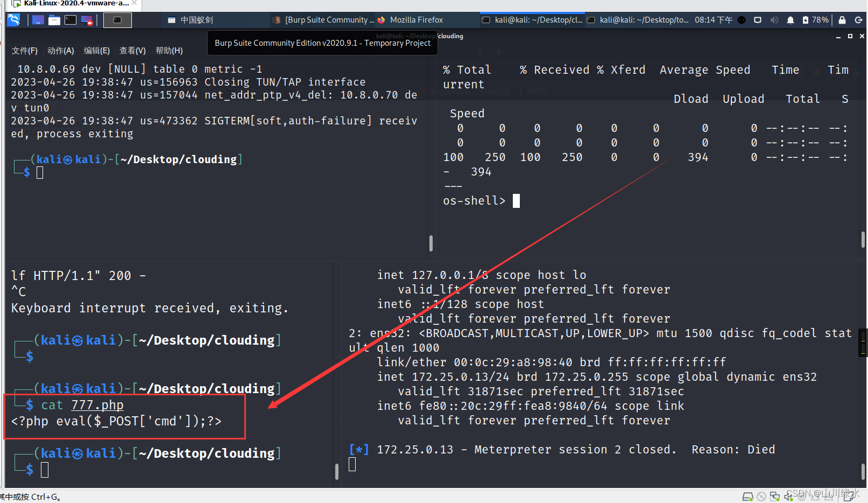Screen dimensions: 868x503
Task: Click the 'Closing TUN/TAP interface' log line
Action: pyautogui.click(x=285, y=82)
